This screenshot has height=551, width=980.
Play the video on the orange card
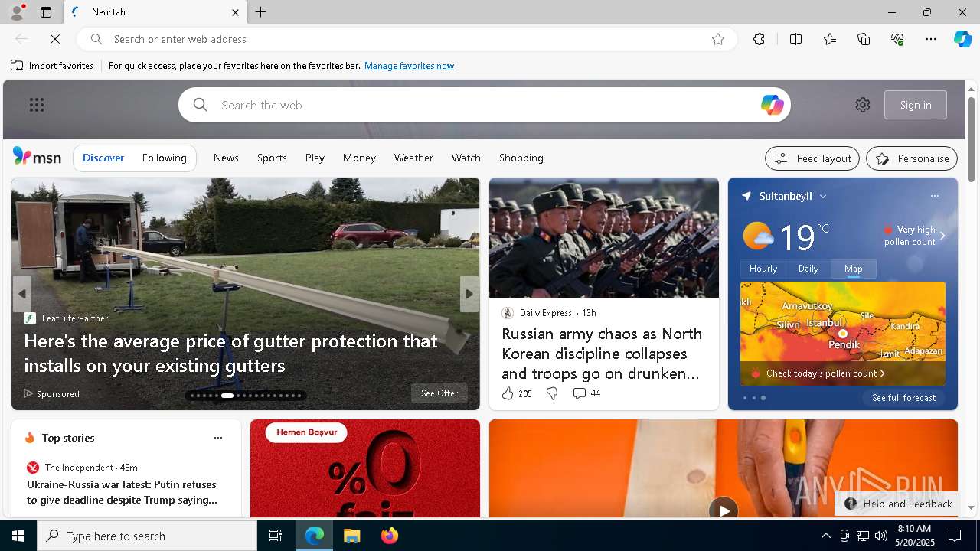723,509
